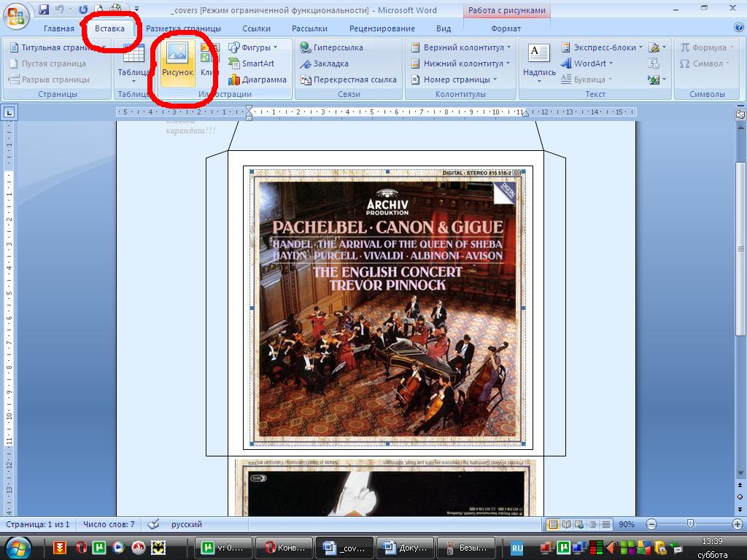Open the WordArt gallery
Image resolution: width=747 pixels, height=560 pixels.
tap(587, 63)
